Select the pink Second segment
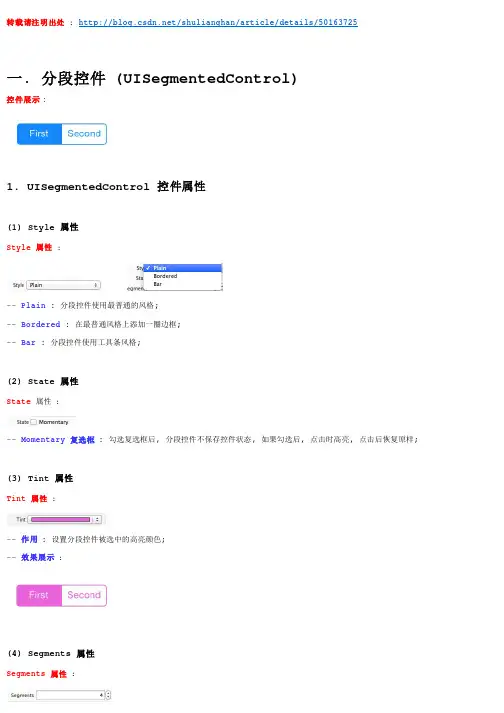This screenshot has height=713, width=504. tap(84, 595)
